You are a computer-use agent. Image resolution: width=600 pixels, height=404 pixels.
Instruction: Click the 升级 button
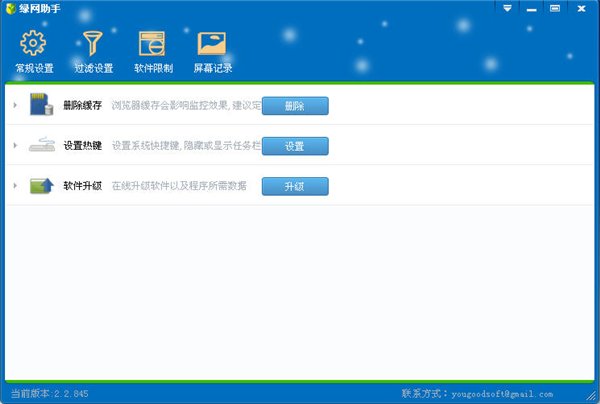click(295, 186)
